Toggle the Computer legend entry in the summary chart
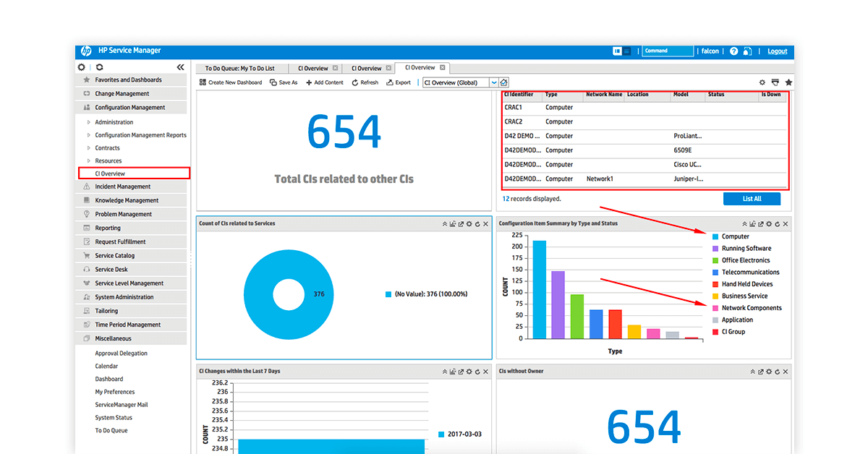Screen dimensions: 868x454 (735, 236)
